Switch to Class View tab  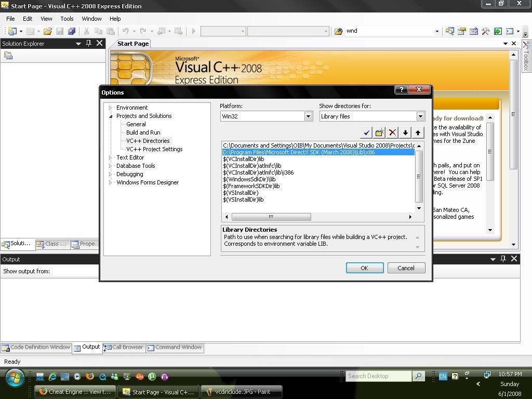(x=52, y=244)
